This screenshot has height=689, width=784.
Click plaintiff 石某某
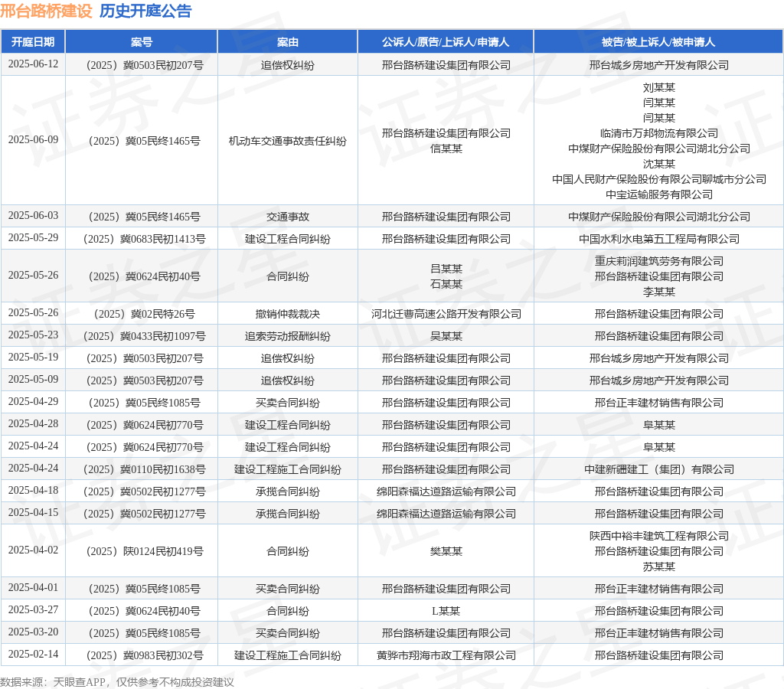pos(446,284)
